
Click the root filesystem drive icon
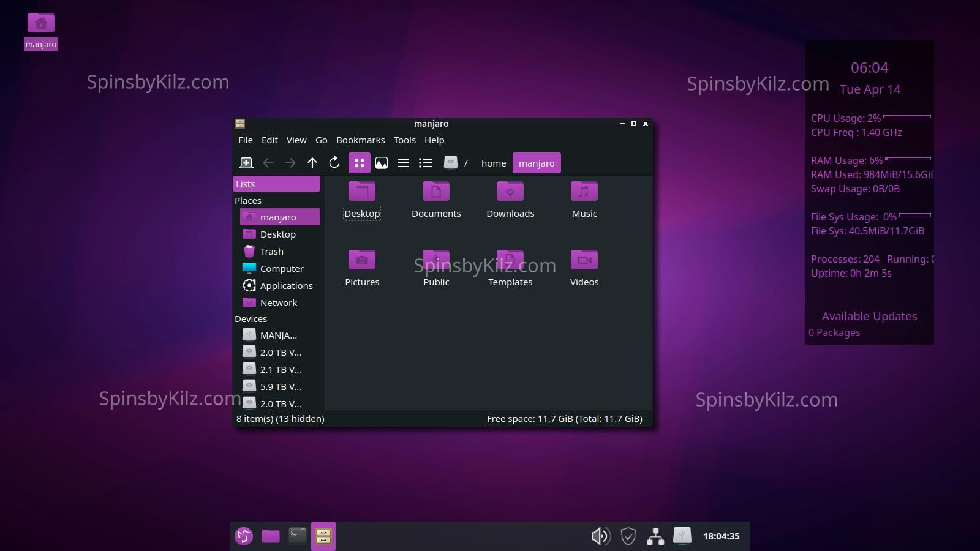click(451, 163)
